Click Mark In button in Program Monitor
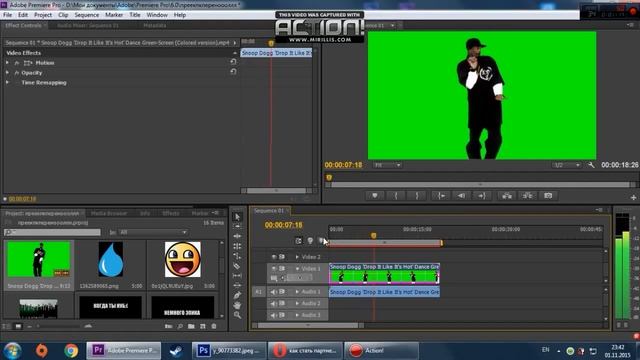 (396, 196)
